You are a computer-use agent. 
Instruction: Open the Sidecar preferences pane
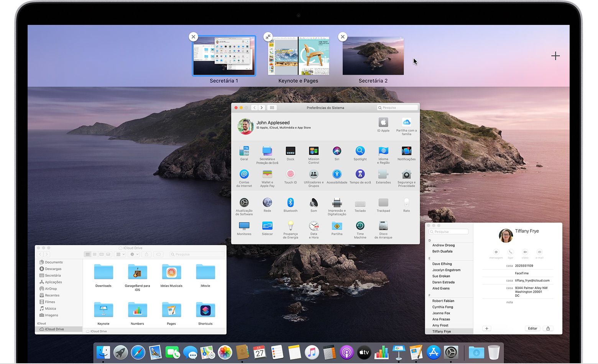267,228
